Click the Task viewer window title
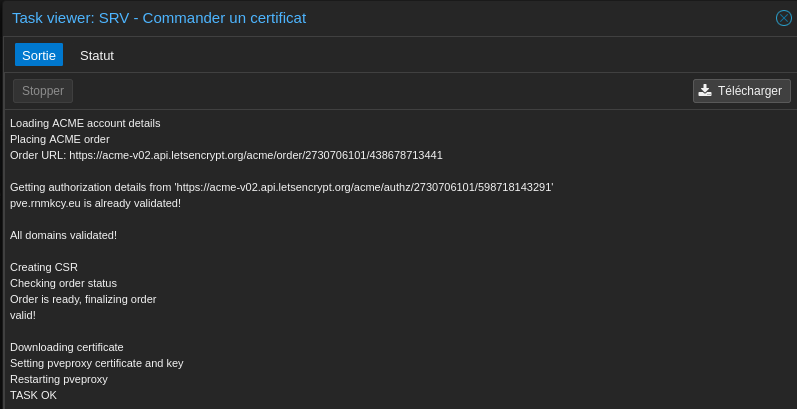The image size is (797, 409). pyautogui.click(x=159, y=18)
